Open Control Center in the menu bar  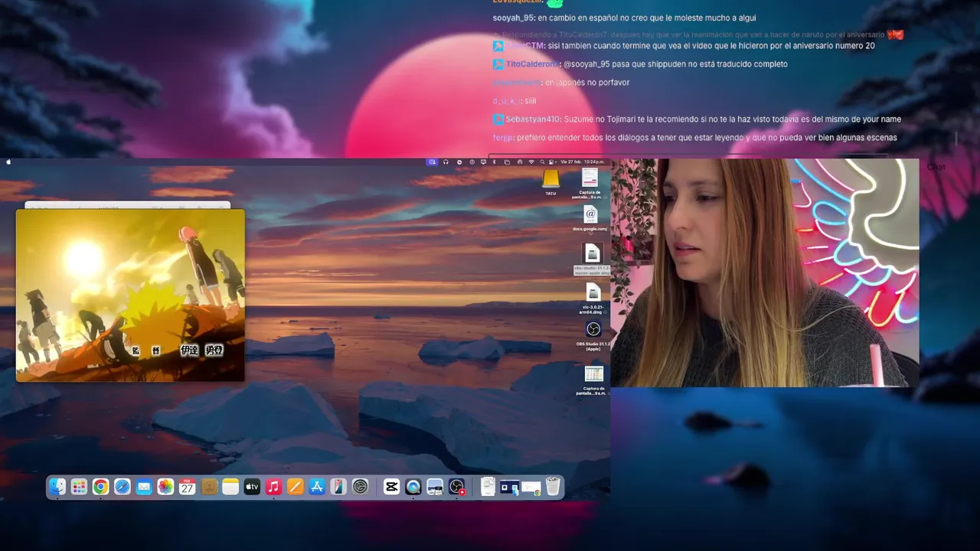coord(551,162)
